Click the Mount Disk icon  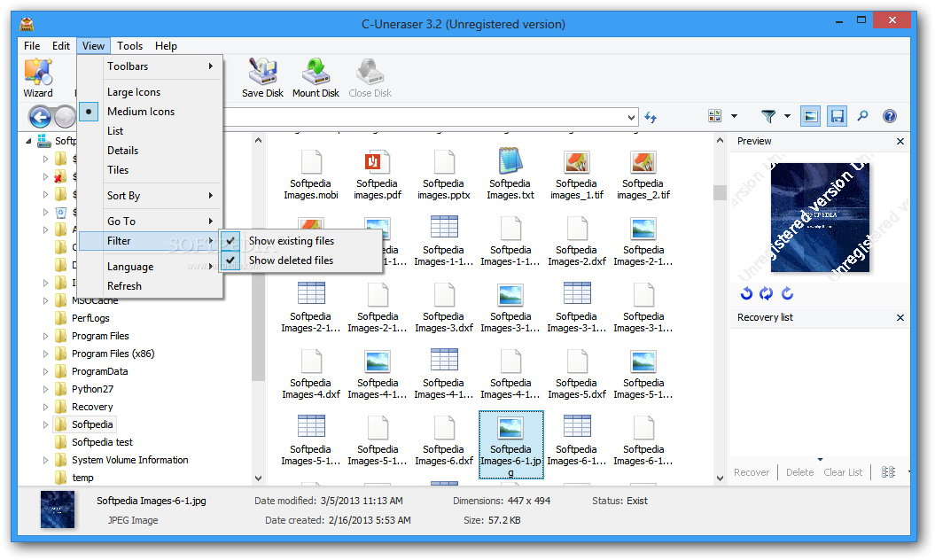pyautogui.click(x=316, y=77)
